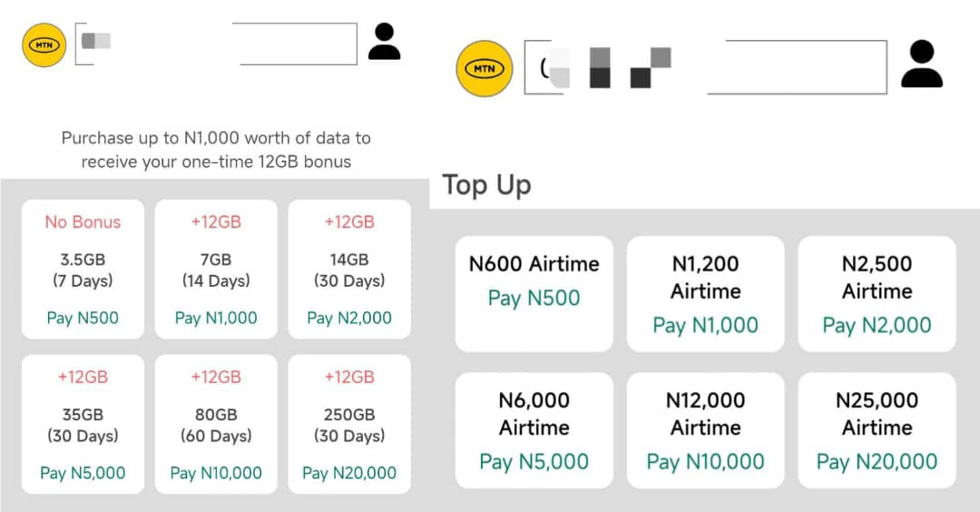Pick the 35GB 30 Days plan
Screen dimensions: 980x512
(83, 425)
